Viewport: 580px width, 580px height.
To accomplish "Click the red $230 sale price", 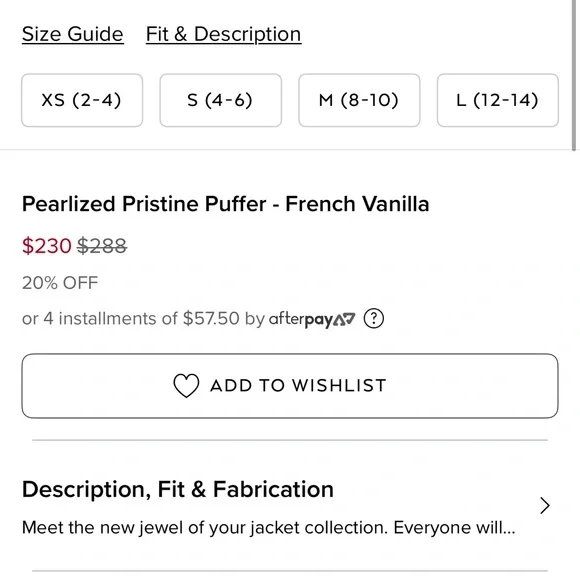I will [47, 246].
